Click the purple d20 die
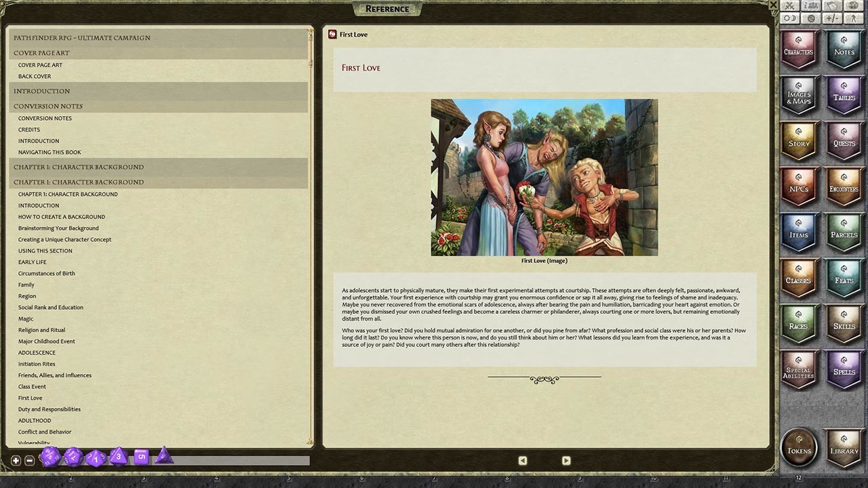Image resolution: width=868 pixels, height=488 pixels. point(50,457)
